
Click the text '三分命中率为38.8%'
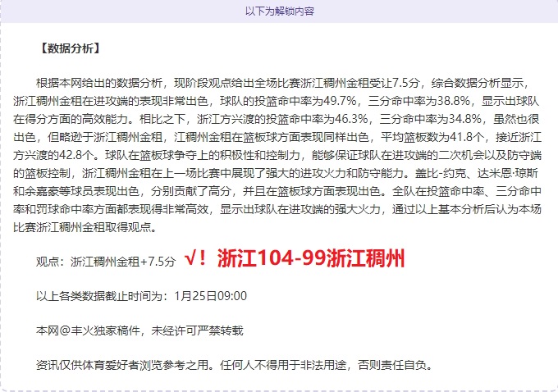point(418,101)
